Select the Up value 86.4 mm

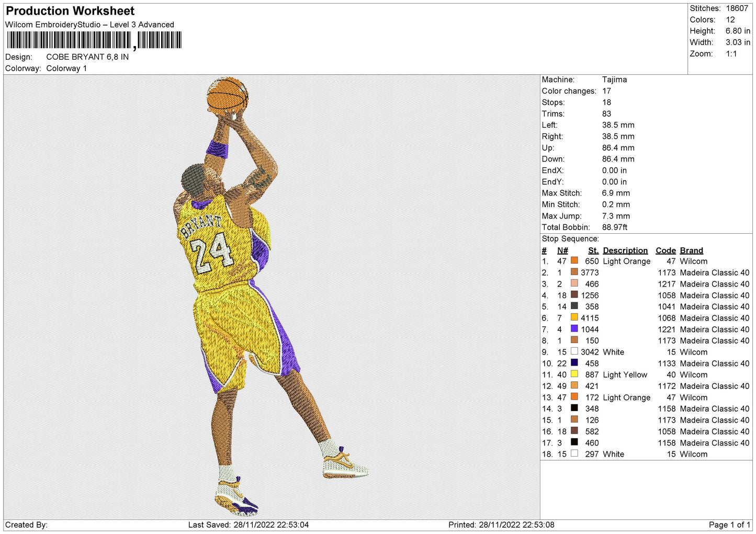tap(618, 147)
